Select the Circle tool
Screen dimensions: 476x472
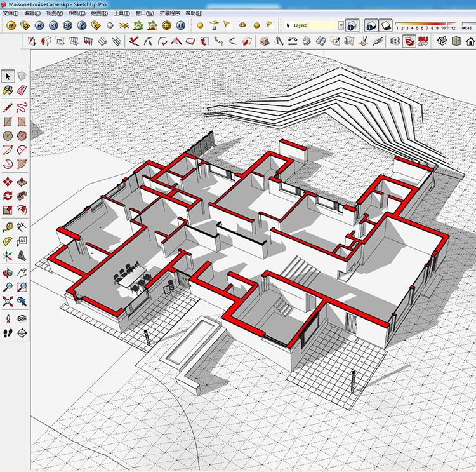[8, 136]
